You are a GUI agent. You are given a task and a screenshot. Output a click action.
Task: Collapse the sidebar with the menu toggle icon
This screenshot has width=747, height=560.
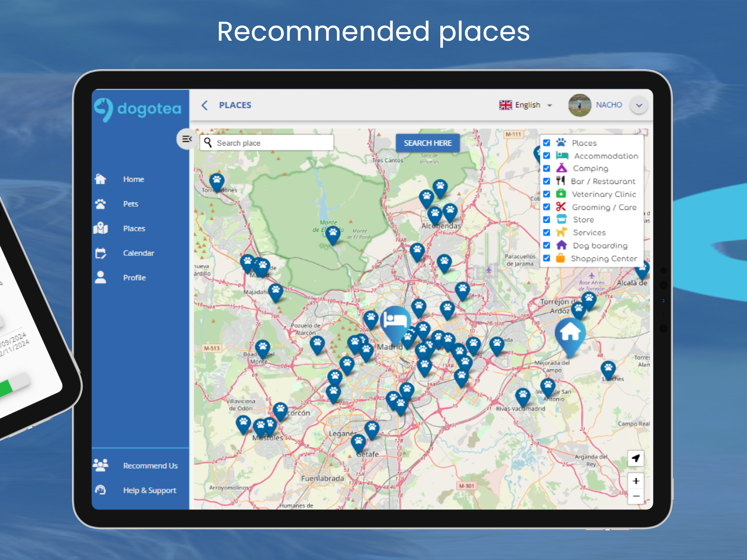187,139
